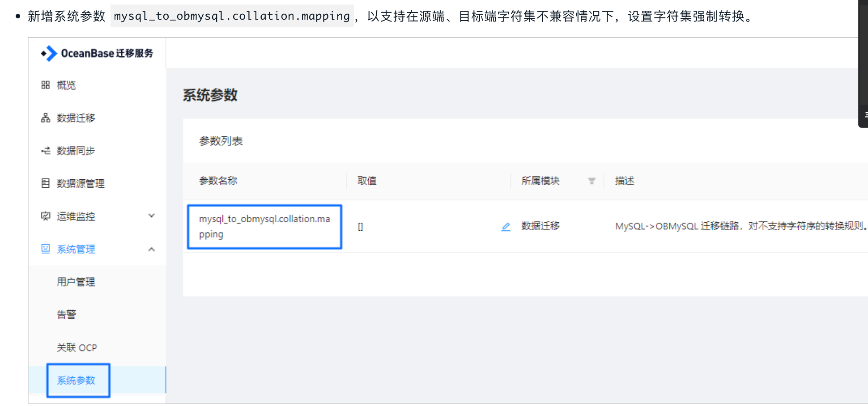
Task: Click the 系统参数 page heading
Action: (210, 95)
